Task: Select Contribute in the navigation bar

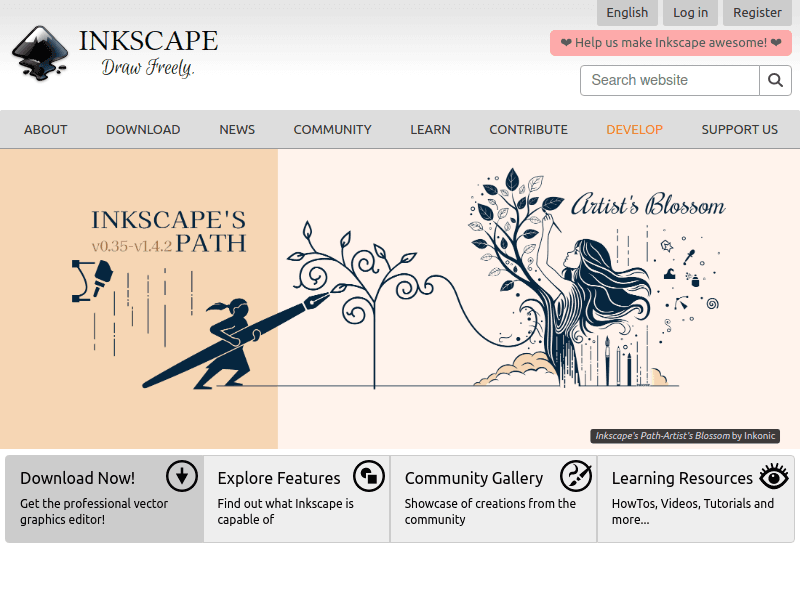Action: 528,129
